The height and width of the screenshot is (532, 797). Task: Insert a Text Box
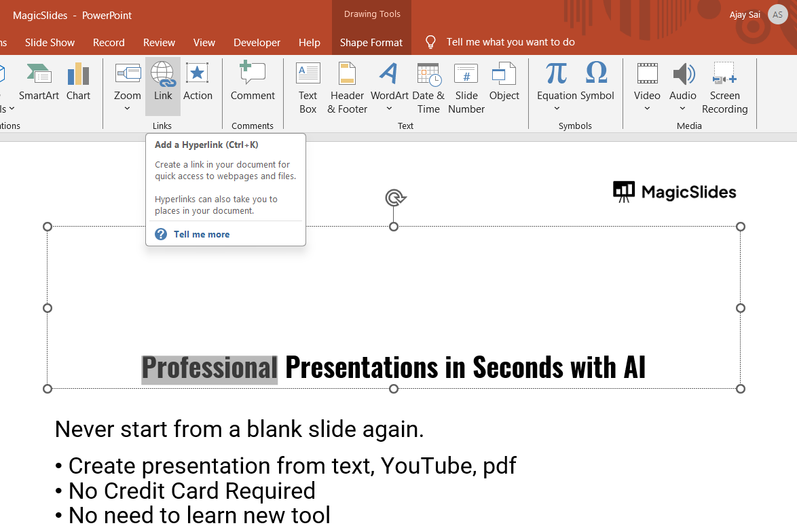tap(308, 88)
